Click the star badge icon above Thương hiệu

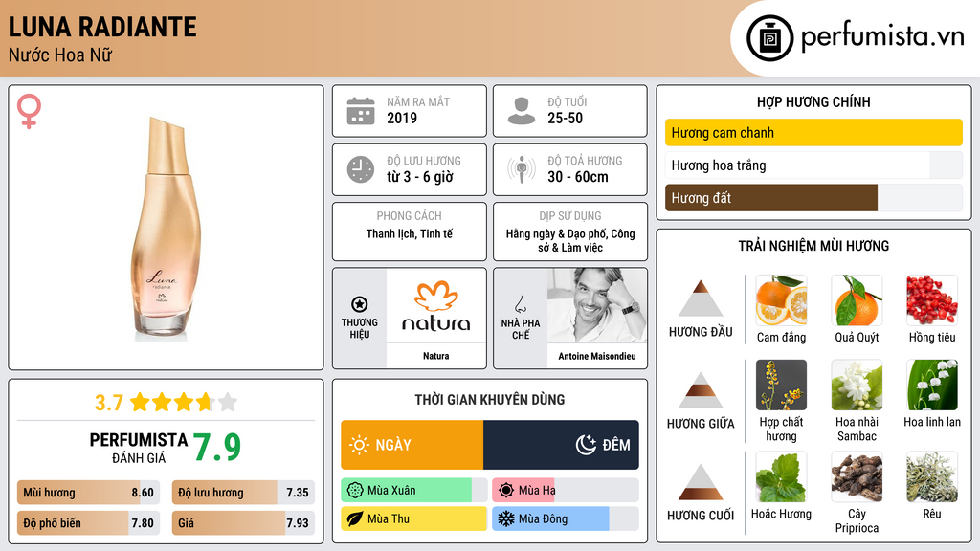pos(360,304)
